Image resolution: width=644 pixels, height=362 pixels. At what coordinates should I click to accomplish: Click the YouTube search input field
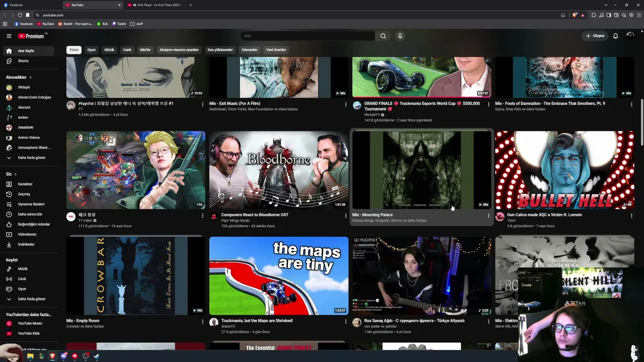[x=307, y=36]
